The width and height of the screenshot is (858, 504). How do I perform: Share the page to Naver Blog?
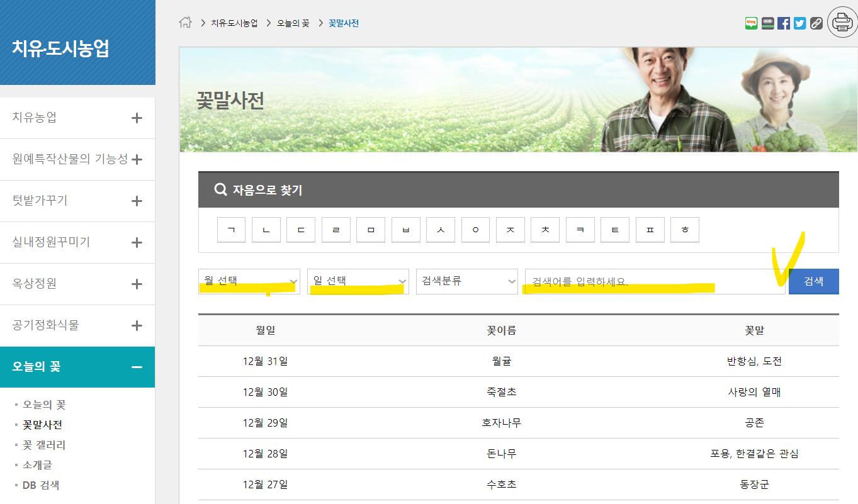(x=751, y=23)
